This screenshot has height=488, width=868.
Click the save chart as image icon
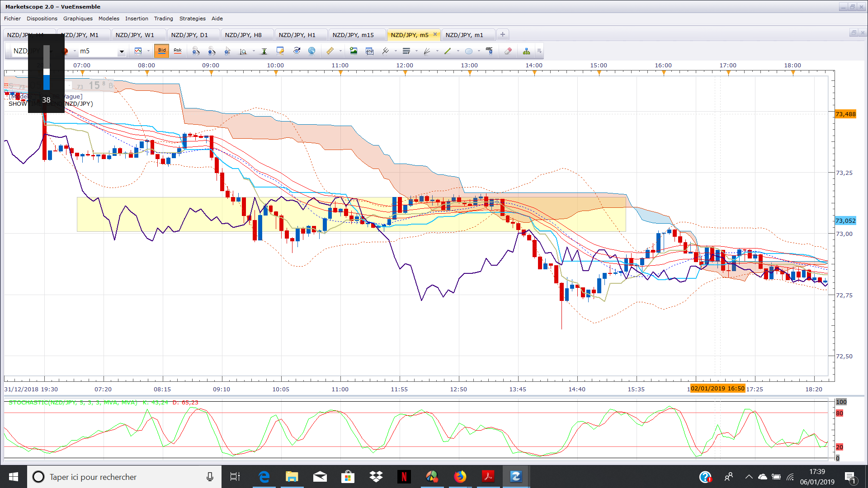(x=354, y=51)
